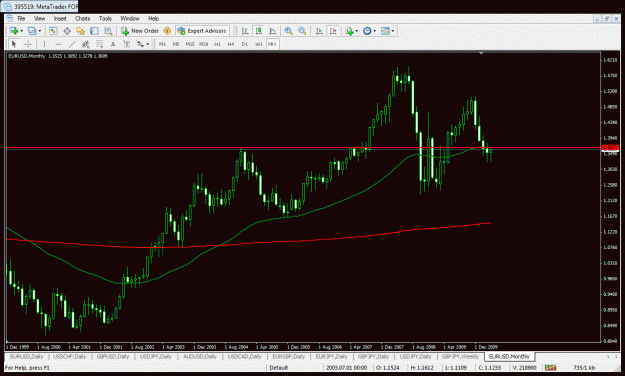Select the Equidistant Channel tool
Viewport: 625px width, 376px height.
85,44
